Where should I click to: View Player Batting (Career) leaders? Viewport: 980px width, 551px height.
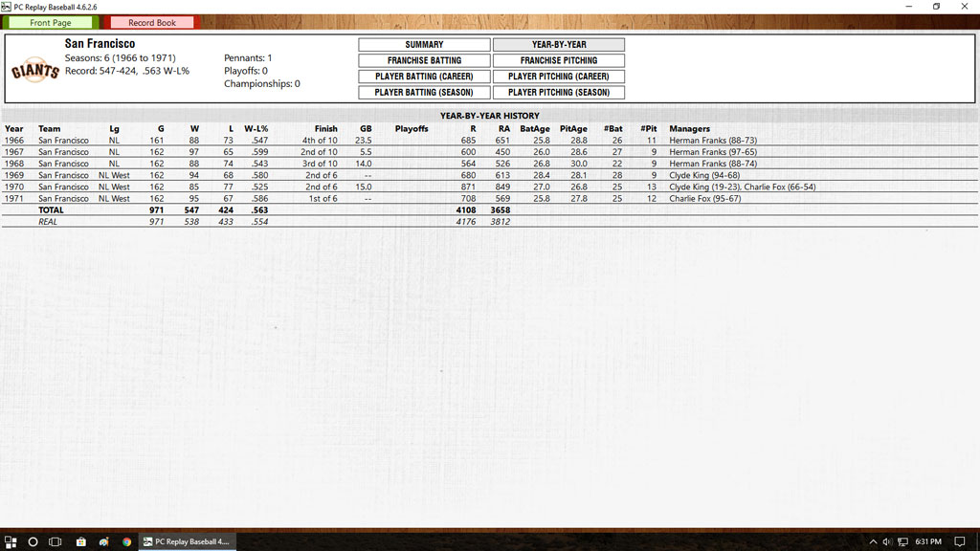[424, 77]
